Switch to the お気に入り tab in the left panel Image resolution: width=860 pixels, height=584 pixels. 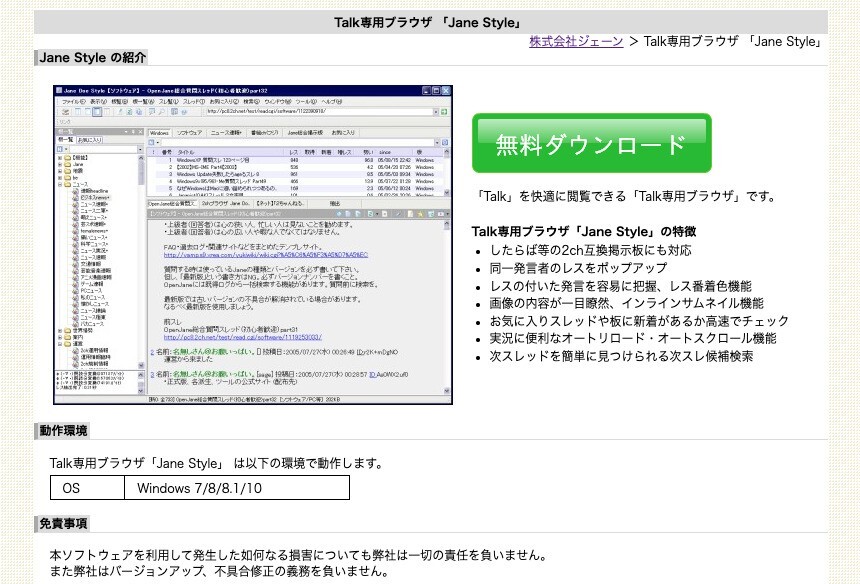(x=89, y=140)
